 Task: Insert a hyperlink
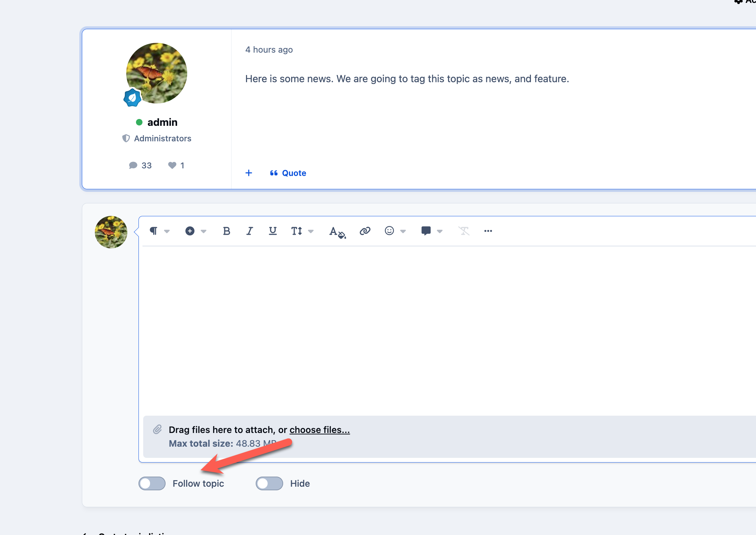(x=365, y=231)
